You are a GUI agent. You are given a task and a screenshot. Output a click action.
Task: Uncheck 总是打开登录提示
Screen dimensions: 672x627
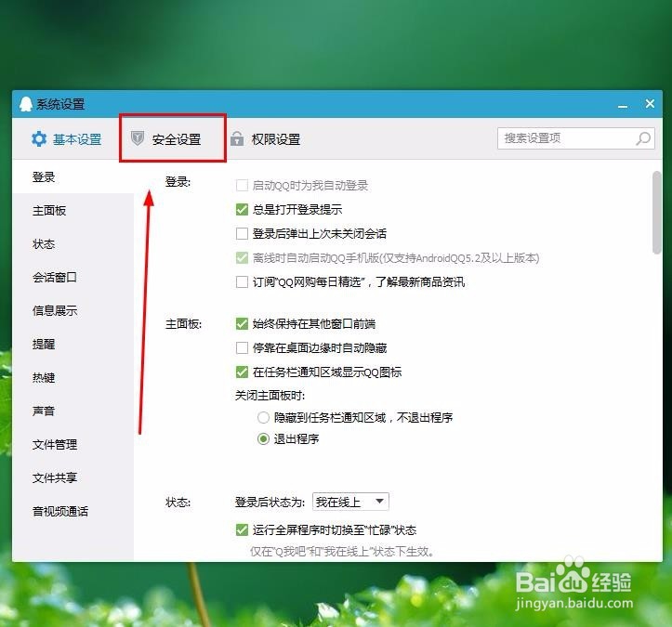[x=242, y=209]
